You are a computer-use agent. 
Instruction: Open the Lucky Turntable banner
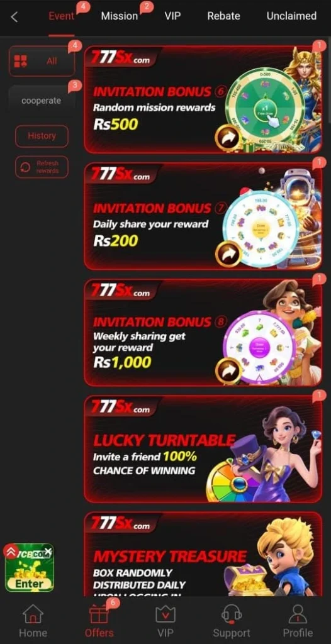click(203, 449)
